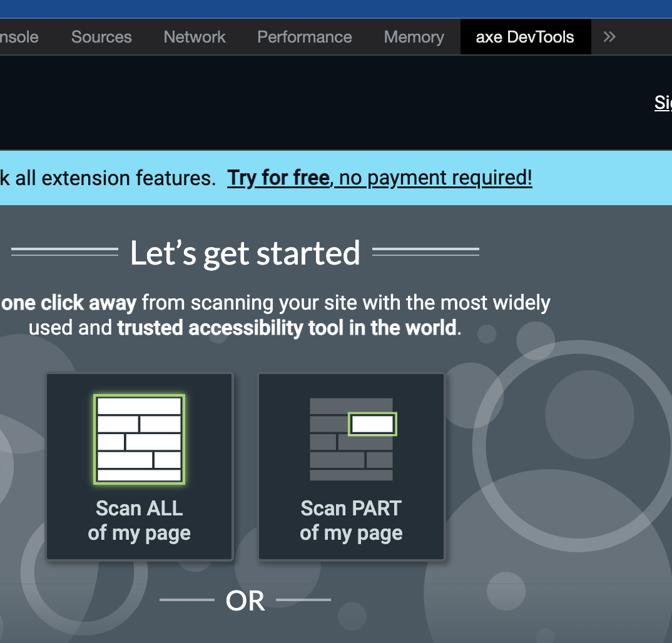This screenshot has height=643, width=672.
Task: Click the brick-wall icon on Scan PART card
Action: point(351,439)
